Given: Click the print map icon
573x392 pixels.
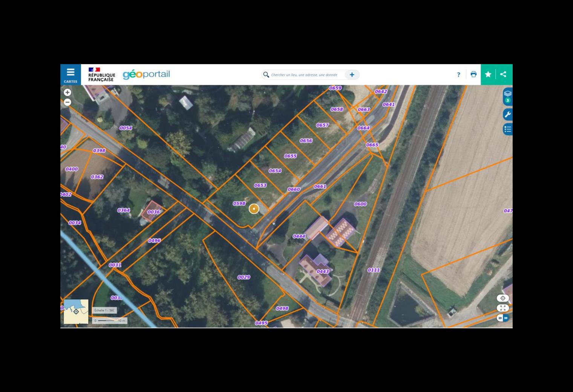Looking at the screenshot, I should [x=473, y=74].
